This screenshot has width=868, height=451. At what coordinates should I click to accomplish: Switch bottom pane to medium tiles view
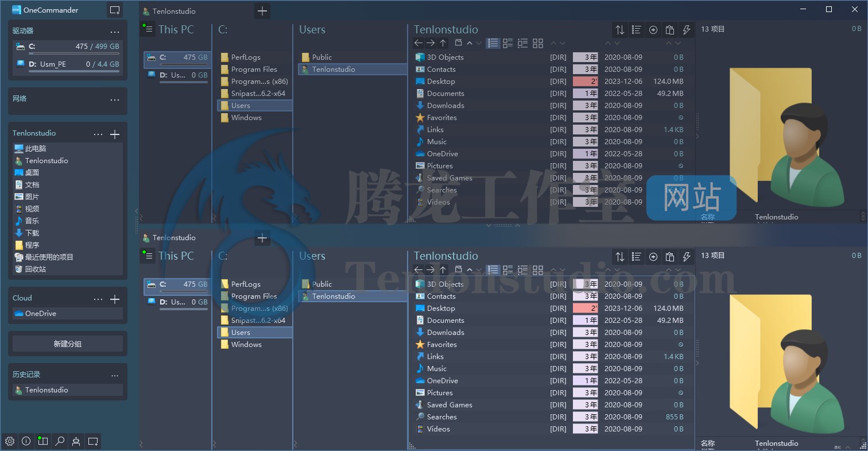507,269
